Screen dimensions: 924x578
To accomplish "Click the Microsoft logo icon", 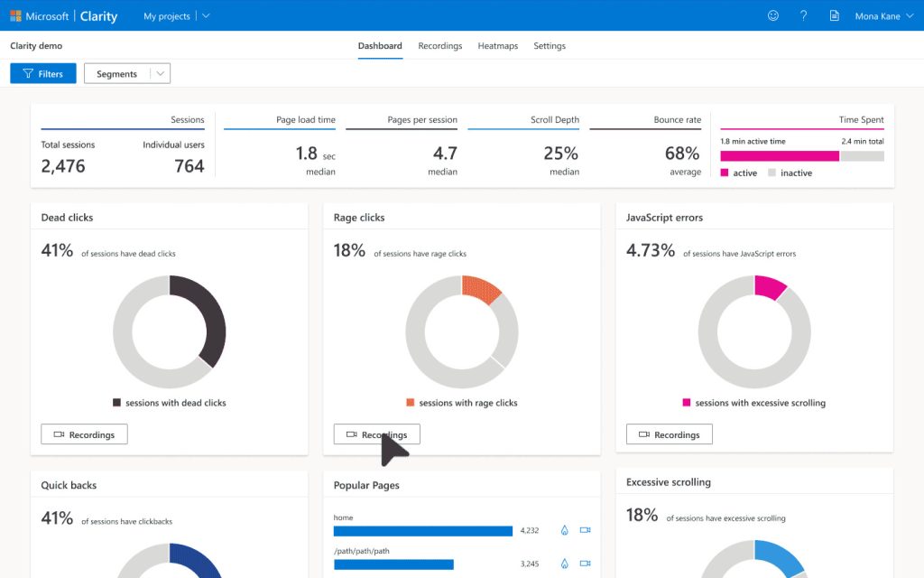I will [x=15, y=16].
